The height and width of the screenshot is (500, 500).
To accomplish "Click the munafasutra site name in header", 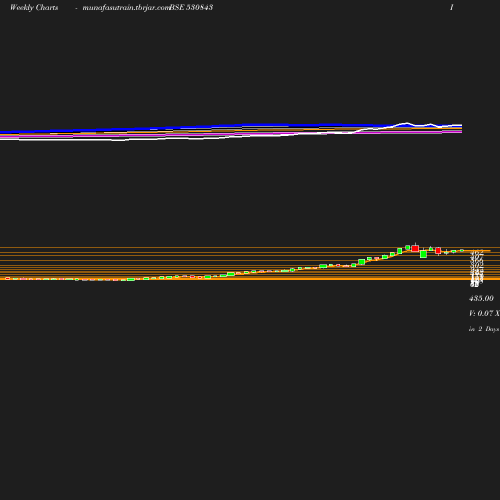I will (x=126, y=8).
